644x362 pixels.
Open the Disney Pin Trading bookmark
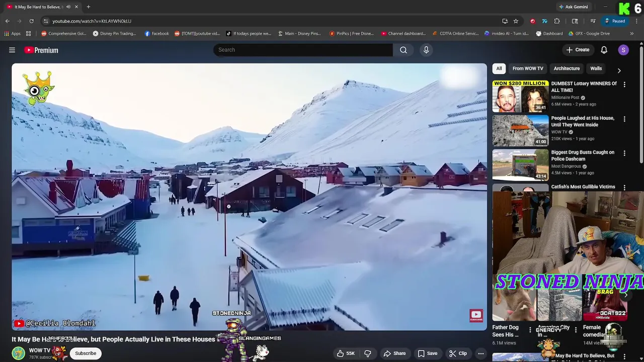[x=114, y=34]
